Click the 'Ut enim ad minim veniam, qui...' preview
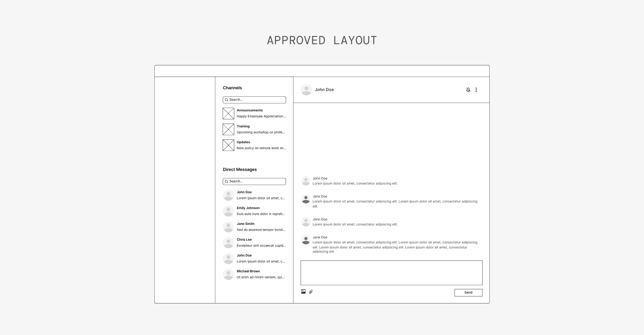 [x=261, y=277]
